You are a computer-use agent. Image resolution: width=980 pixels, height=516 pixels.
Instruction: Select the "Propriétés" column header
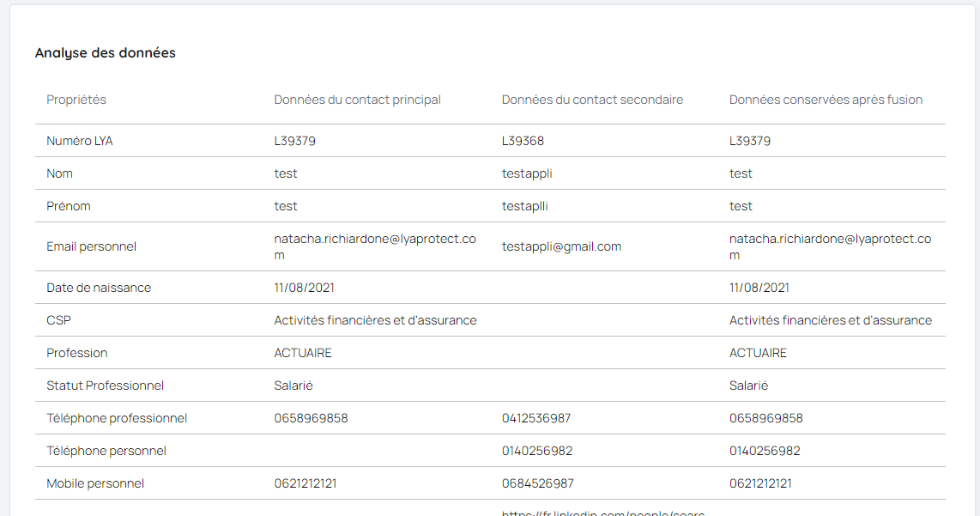pyautogui.click(x=76, y=100)
